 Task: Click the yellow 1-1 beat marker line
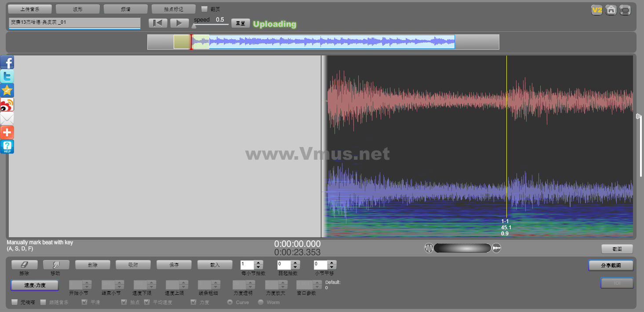(506, 136)
